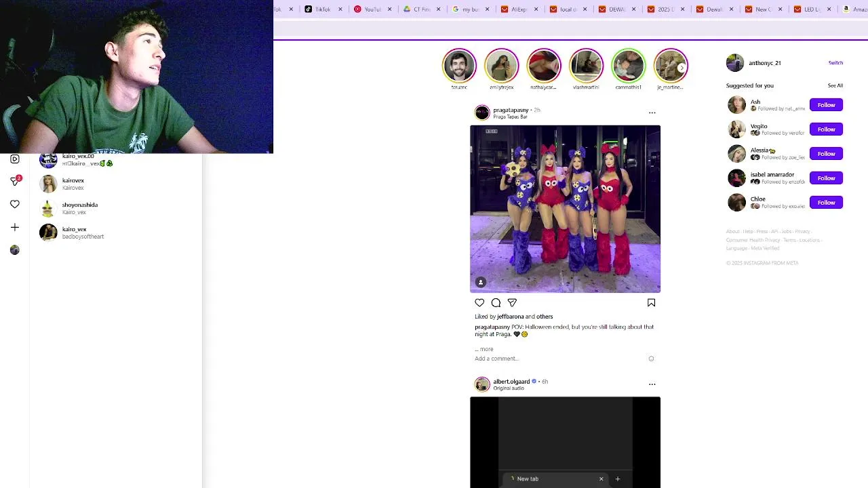The height and width of the screenshot is (488, 868).
Task: View nathalycar's story
Action: pyautogui.click(x=544, y=66)
